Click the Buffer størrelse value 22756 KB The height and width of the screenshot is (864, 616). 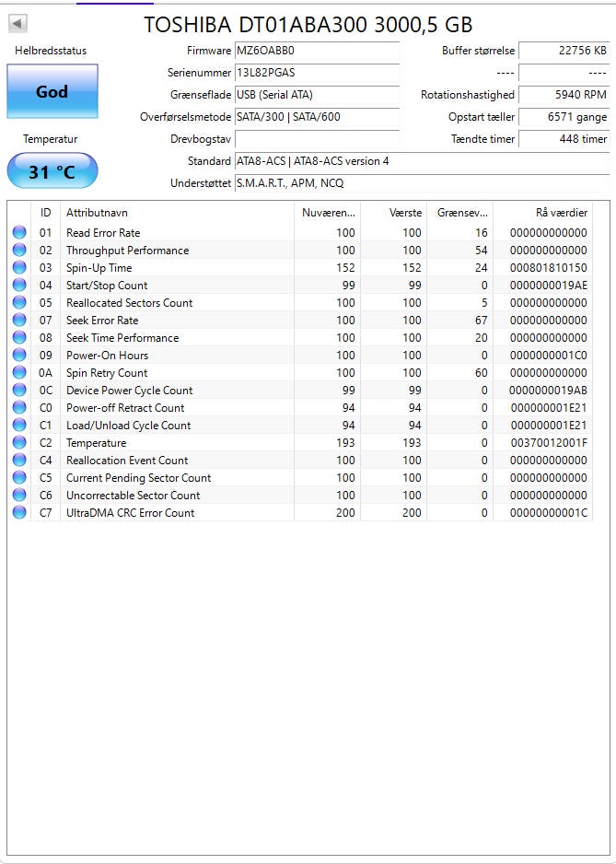tap(564, 51)
